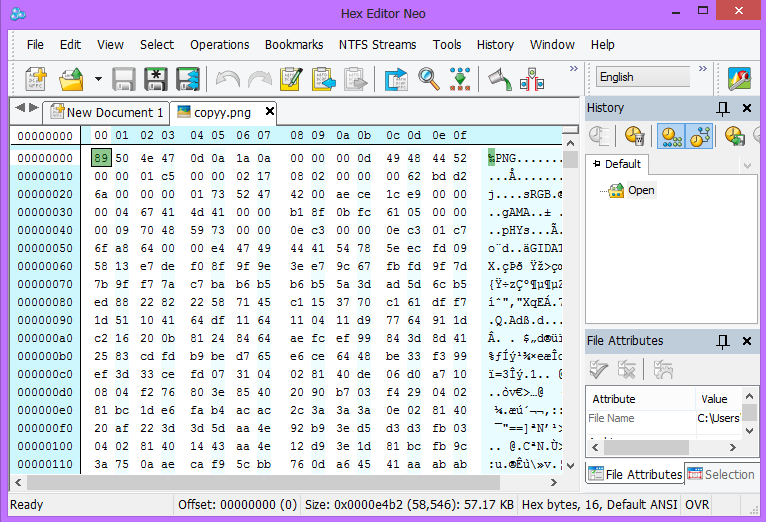Open the Bookmarks menu

pyautogui.click(x=294, y=44)
